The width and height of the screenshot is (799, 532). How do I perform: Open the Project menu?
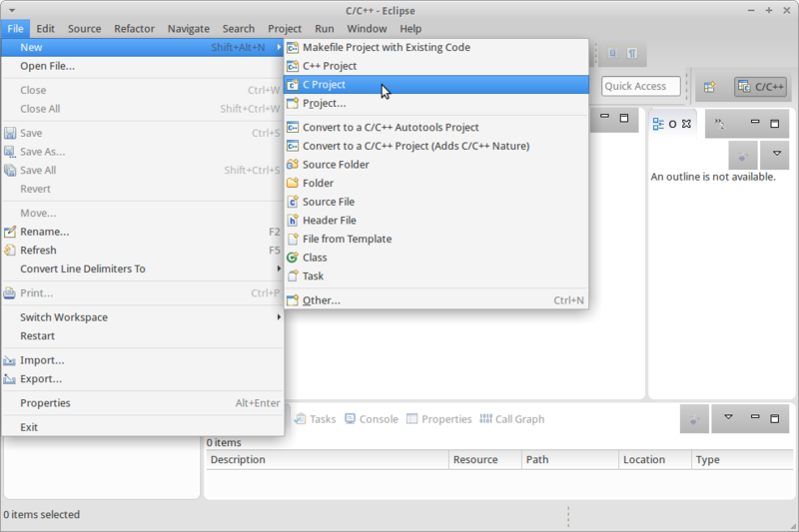(285, 29)
